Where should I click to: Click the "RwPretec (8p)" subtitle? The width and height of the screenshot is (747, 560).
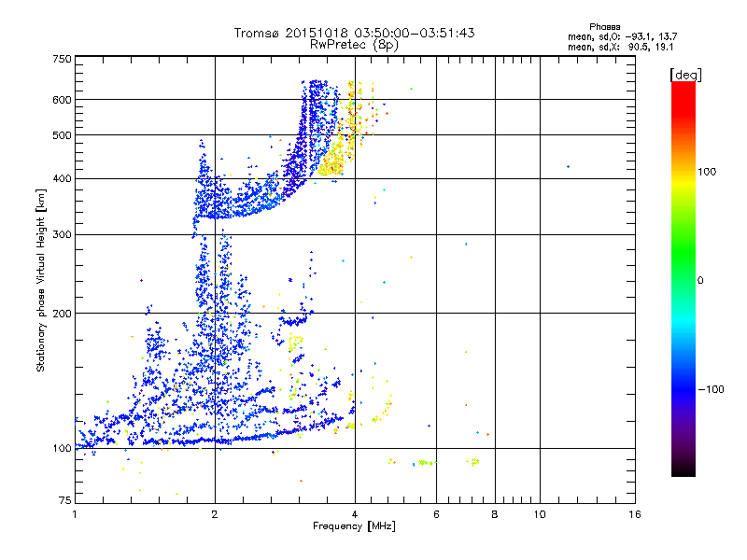click(x=354, y=45)
